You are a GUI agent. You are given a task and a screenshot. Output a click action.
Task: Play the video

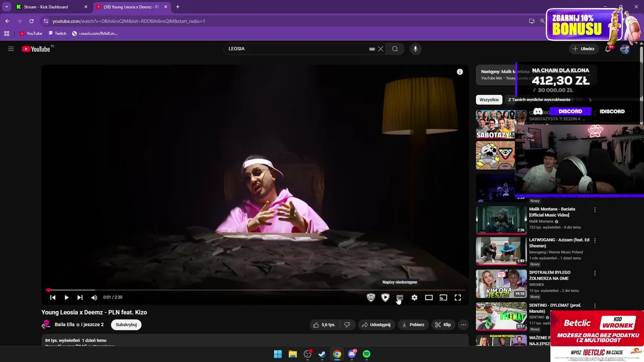coord(66,298)
